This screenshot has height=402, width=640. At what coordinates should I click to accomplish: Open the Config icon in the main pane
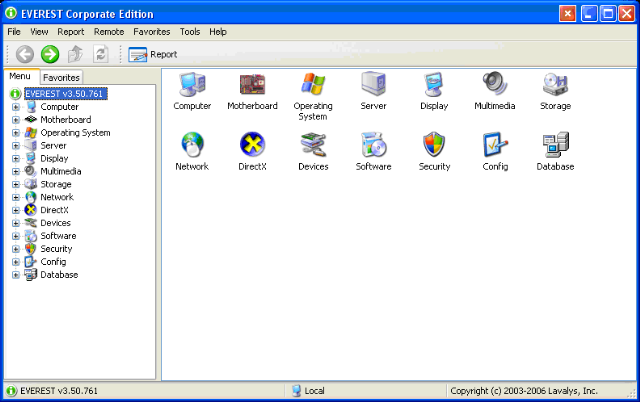tap(495, 144)
